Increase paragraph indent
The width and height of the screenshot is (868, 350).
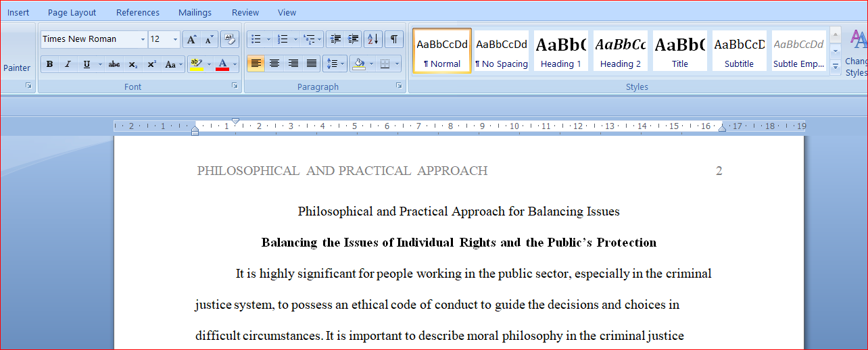(x=353, y=39)
